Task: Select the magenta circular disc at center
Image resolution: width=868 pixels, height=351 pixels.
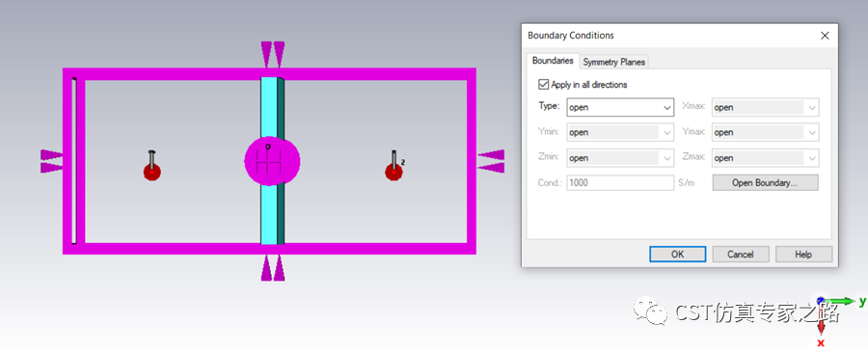Action: tap(272, 160)
